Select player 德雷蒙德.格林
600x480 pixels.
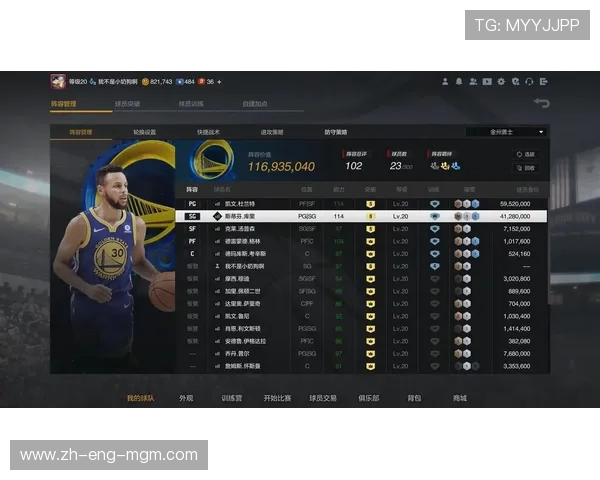243,242
